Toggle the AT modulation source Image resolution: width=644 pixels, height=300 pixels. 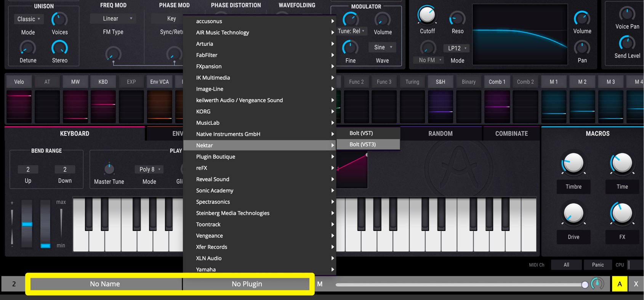click(x=47, y=82)
